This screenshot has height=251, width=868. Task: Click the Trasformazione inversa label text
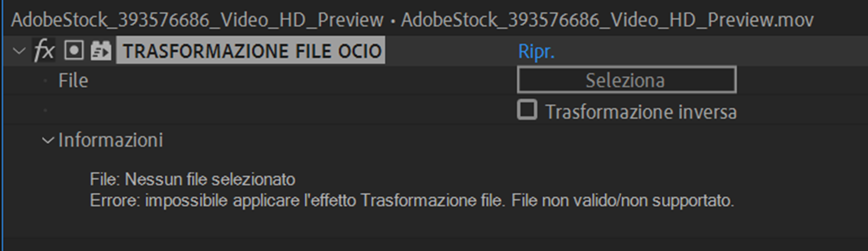641,112
